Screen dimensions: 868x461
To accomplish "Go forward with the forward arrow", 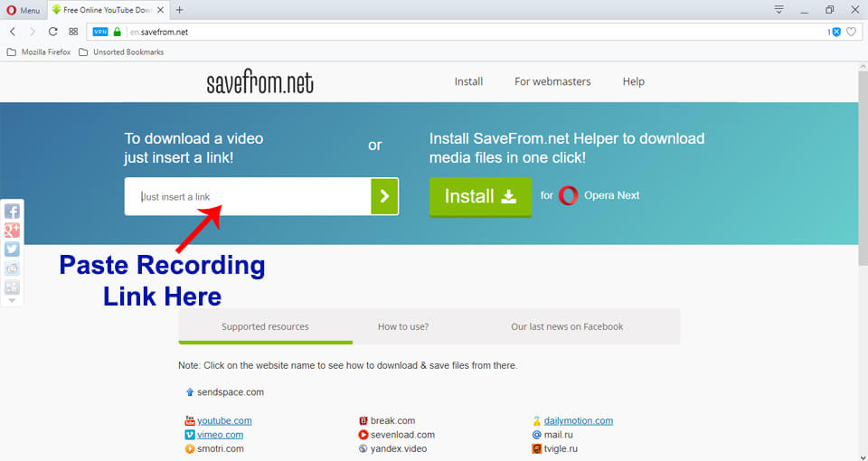I will 33,33.
